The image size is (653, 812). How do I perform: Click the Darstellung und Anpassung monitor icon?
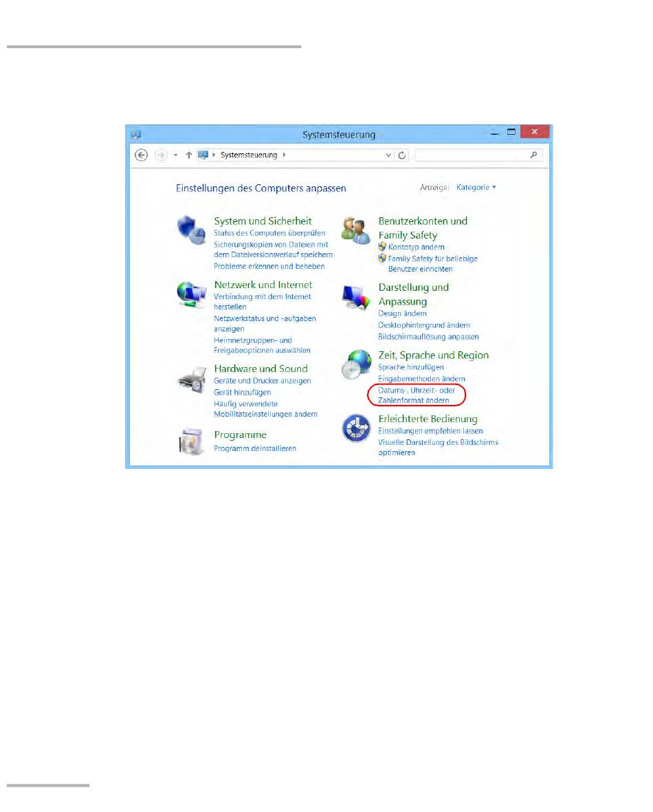click(x=356, y=297)
